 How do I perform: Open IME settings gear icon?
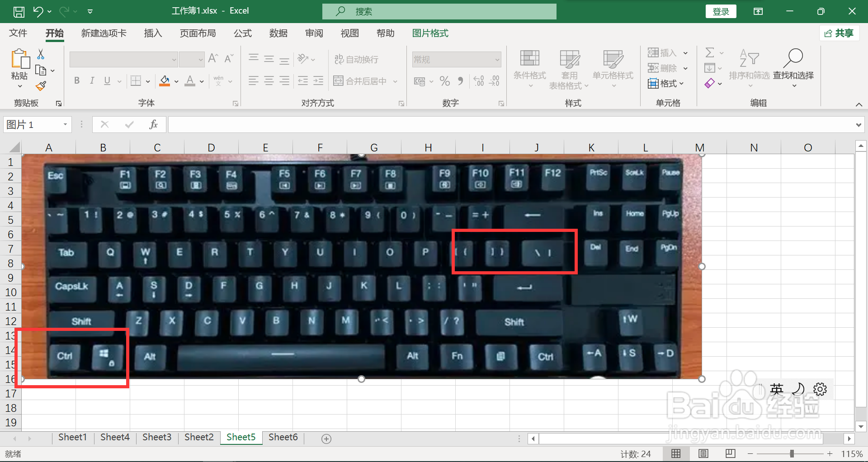point(820,389)
